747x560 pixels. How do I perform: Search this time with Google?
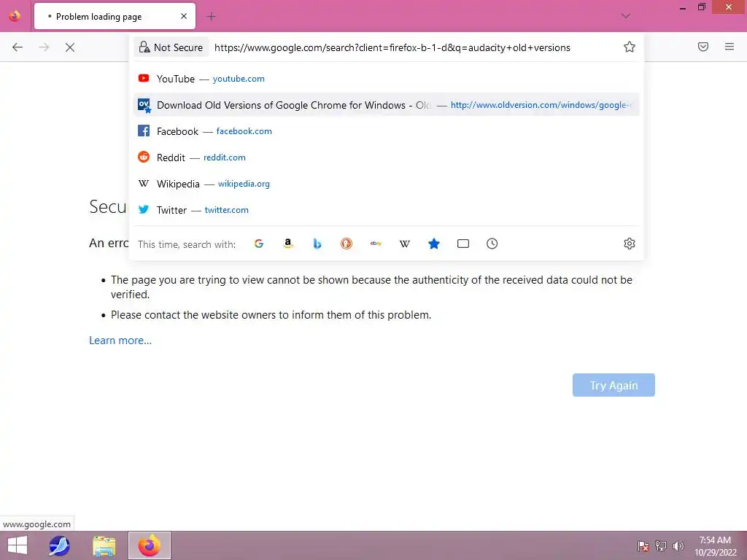259,244
